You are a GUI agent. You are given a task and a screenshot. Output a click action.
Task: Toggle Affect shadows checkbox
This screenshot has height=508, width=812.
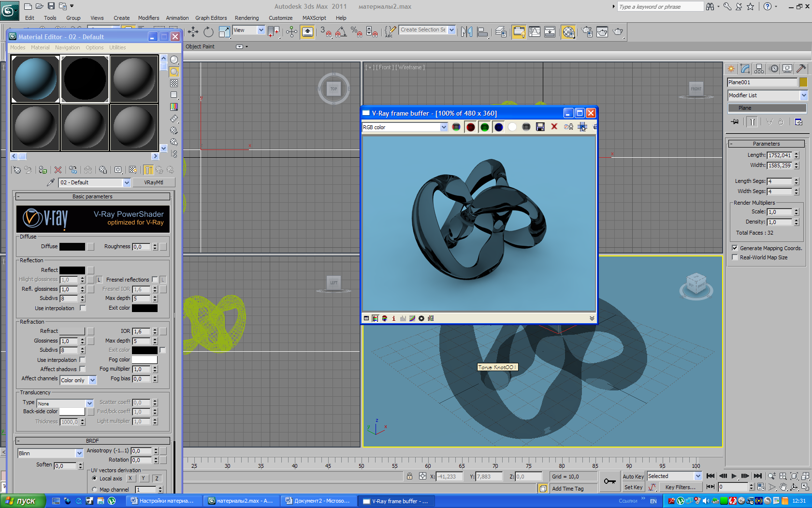(82, 369)
